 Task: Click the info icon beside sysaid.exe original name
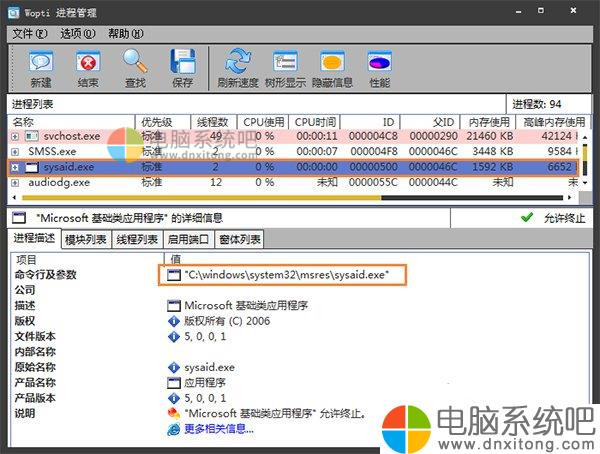pyautogui.click(x=174, y=367)
